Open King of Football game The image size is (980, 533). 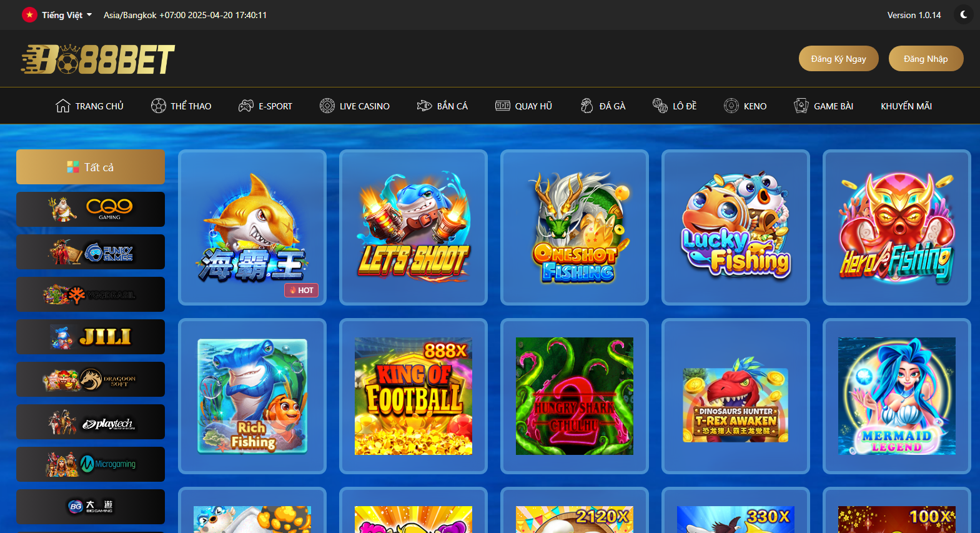[413, 396]
